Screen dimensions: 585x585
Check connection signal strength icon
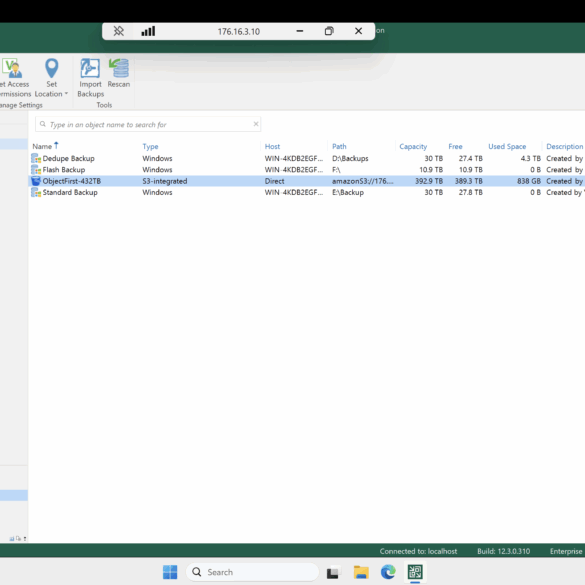(148, 31)
